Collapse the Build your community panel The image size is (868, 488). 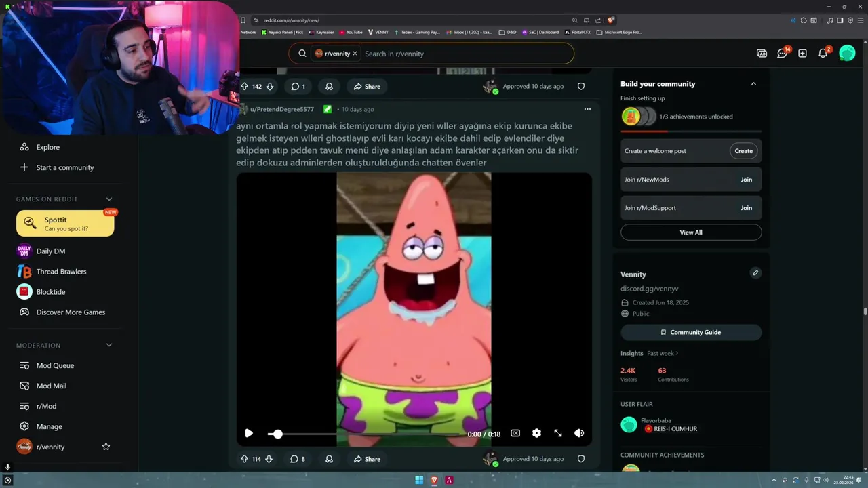[x=753, y=83]
